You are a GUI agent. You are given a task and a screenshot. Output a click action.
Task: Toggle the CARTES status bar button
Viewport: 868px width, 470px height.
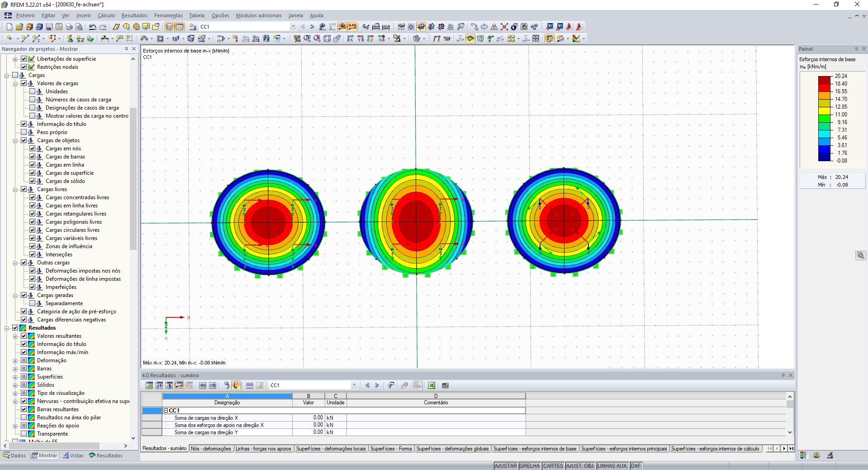click(x=553, y=466)
